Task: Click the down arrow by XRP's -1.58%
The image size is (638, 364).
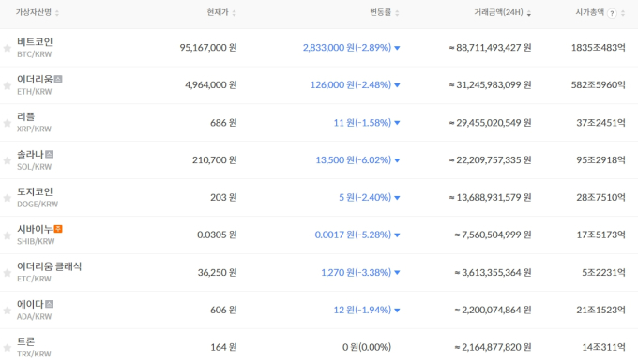Action: (x=397, y=123)
